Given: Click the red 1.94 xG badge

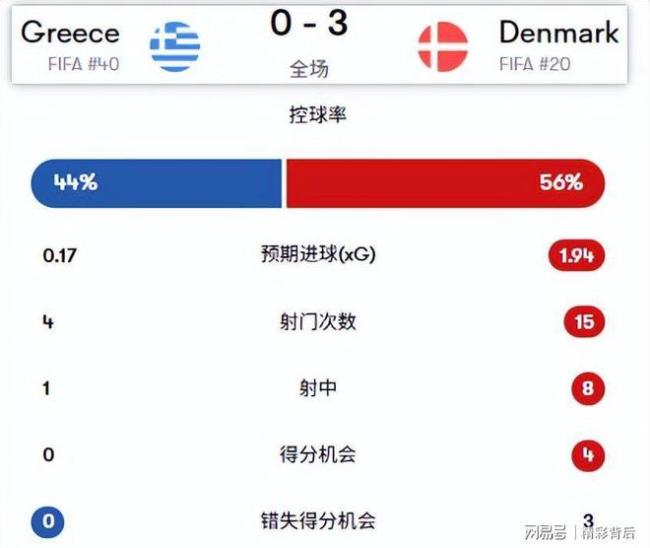Looking at the screenshot, I should [x=577, y=255].
